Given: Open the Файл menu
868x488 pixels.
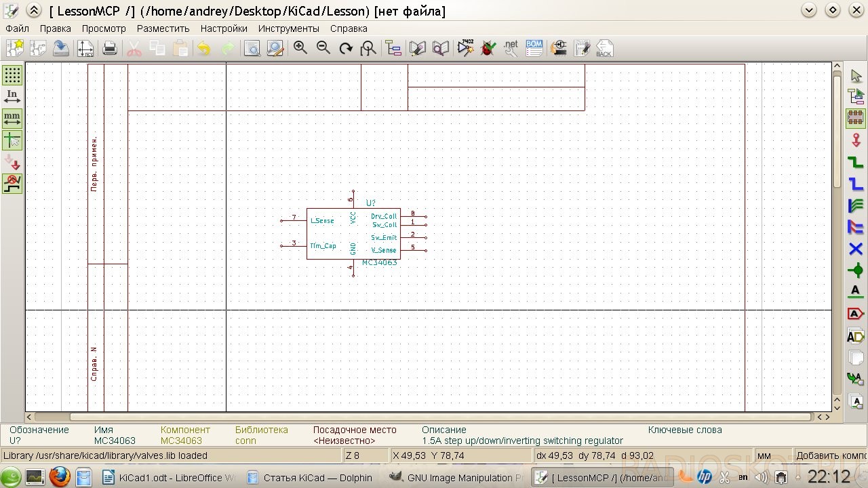Looking at the screenshot, I should (x=17, y=28).
